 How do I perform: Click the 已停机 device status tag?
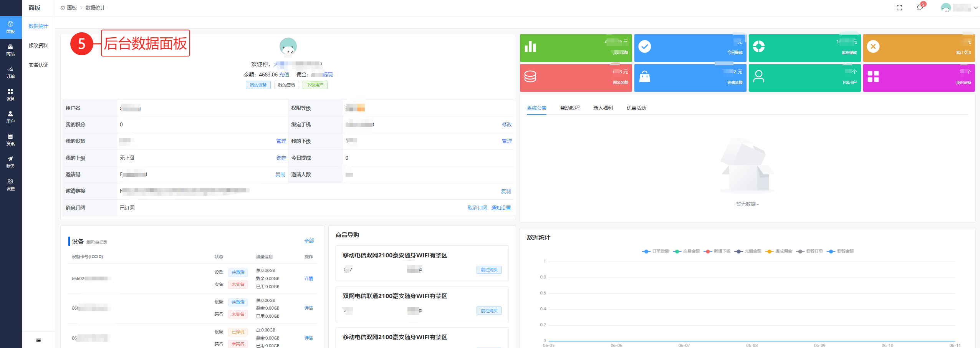[x=238, y=332]
